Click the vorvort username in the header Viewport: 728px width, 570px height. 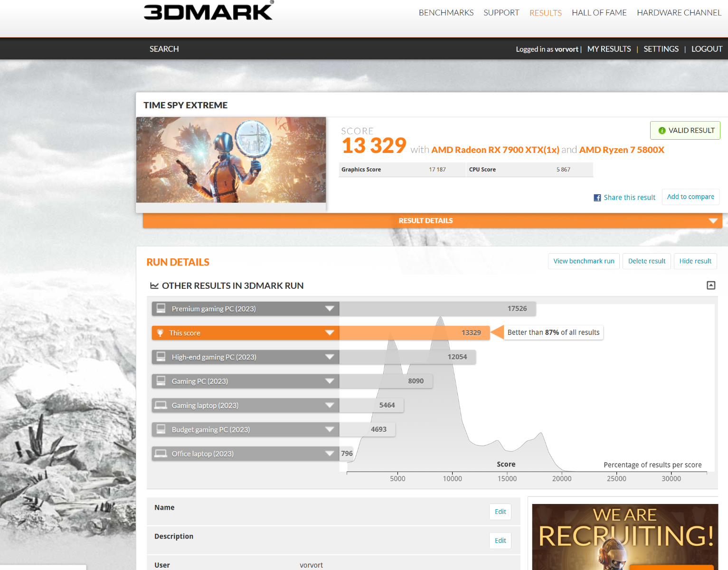click(567, 49)
